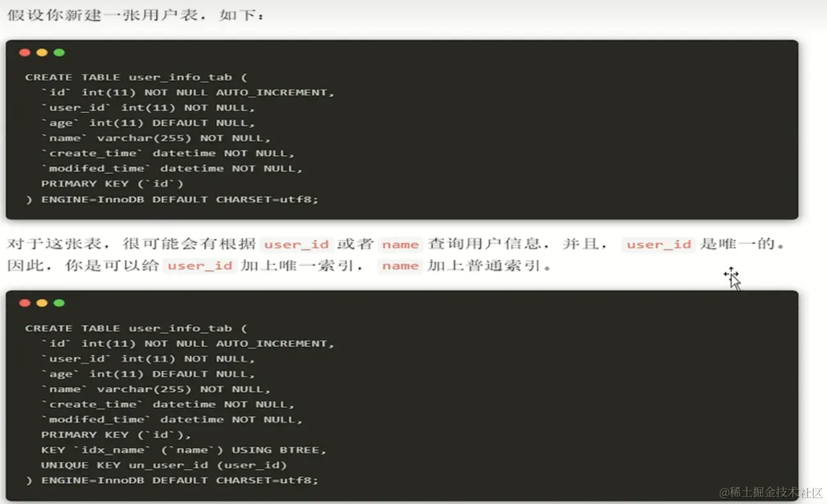Image resolution: width=827 pixels, height=504 pixels.
Task: Click the `create_time` datetime line in first block
Action: 168,153
